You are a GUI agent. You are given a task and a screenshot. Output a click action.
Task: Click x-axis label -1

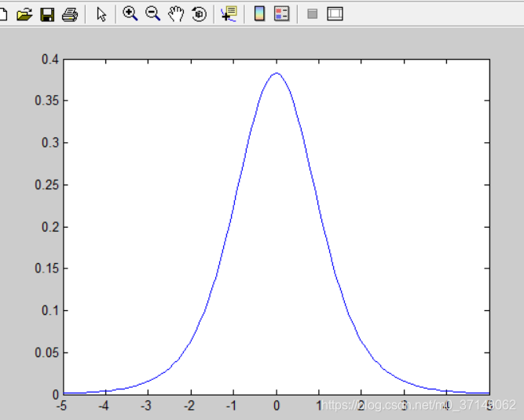231,406
